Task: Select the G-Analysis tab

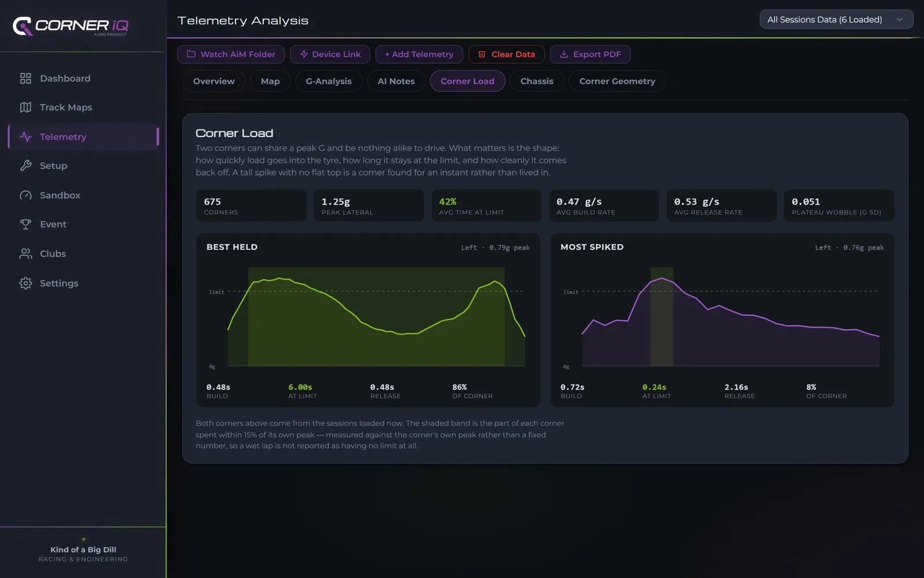Action: pos(329,81)
